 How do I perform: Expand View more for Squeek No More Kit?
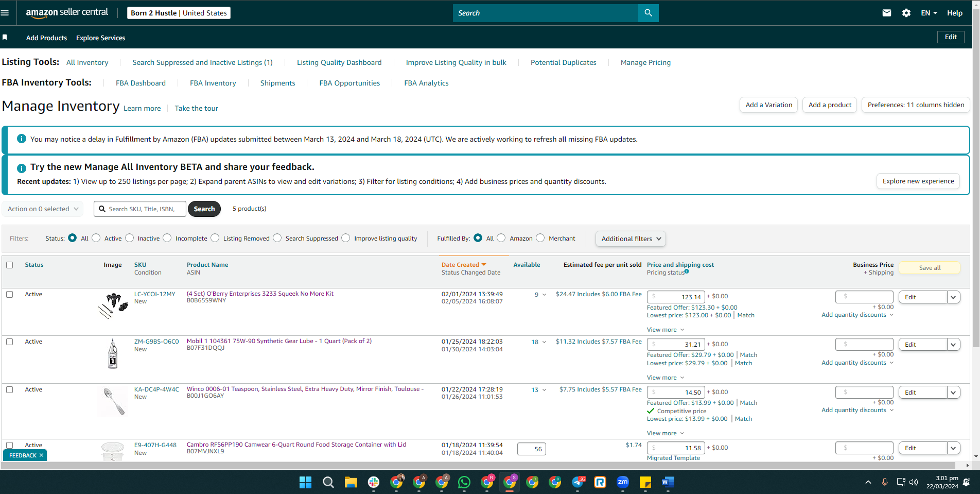click(x=665, y=330)
